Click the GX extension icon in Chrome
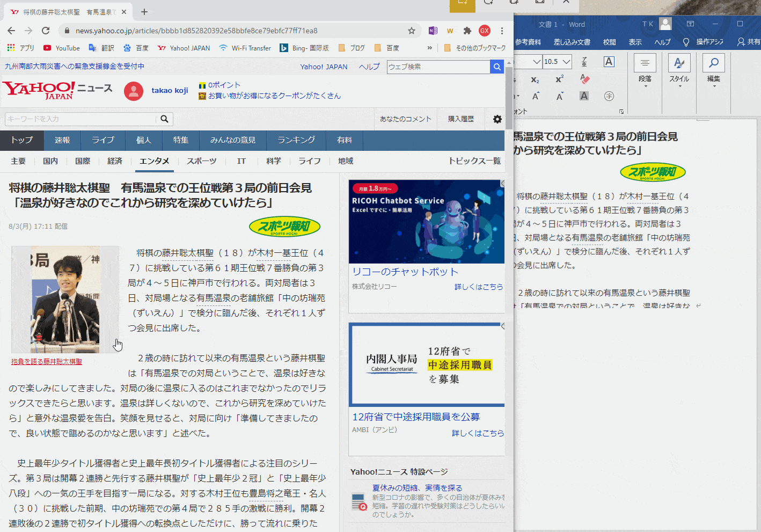761x532 pixels. tap(485, 31)
